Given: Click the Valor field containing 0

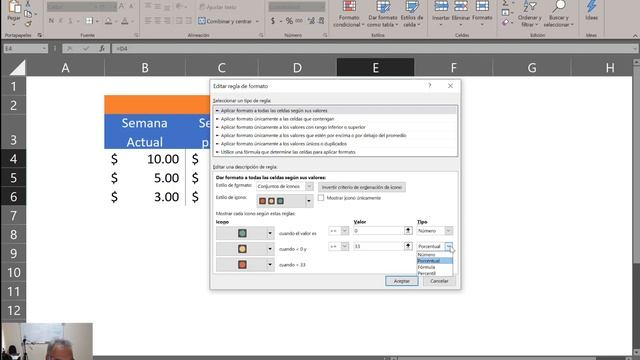Looking at the screenshot, I should click(x=378, y=231).
